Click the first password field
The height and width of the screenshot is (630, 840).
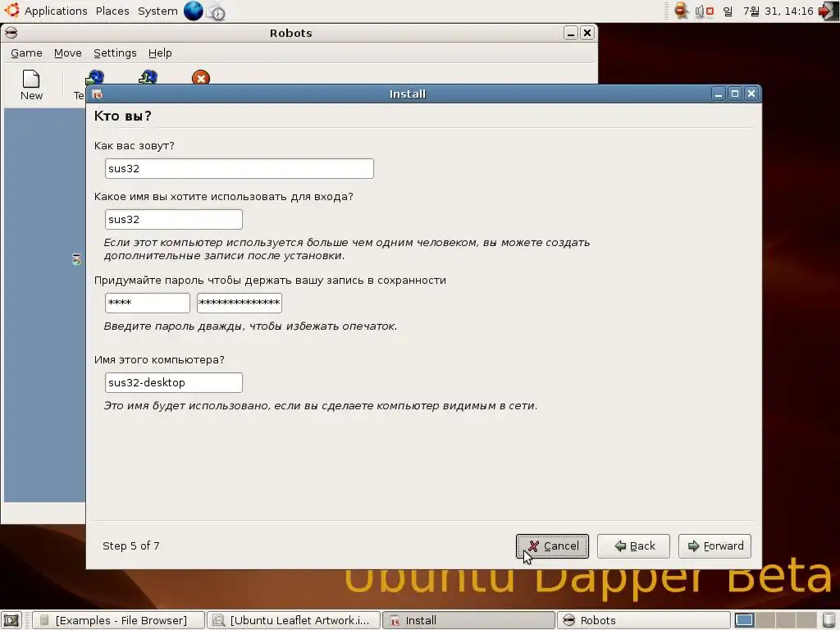coord(148,303)
